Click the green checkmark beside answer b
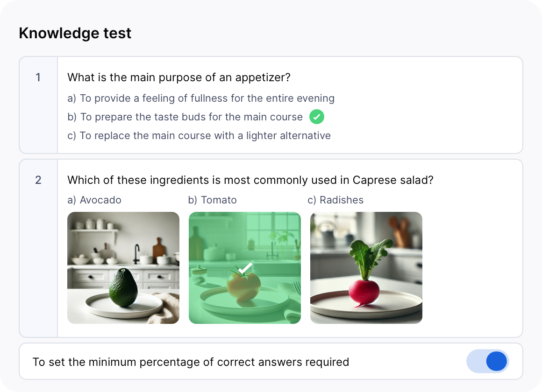Image resolution: width=542 pixels, height=392 pixels. pyautogui.click(x=317, y=117)
